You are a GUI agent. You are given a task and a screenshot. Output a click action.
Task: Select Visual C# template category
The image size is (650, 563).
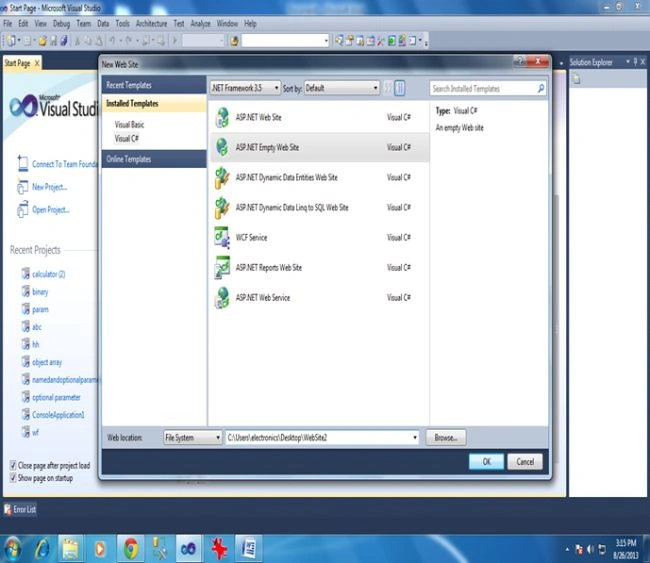[x=126, y=138]
